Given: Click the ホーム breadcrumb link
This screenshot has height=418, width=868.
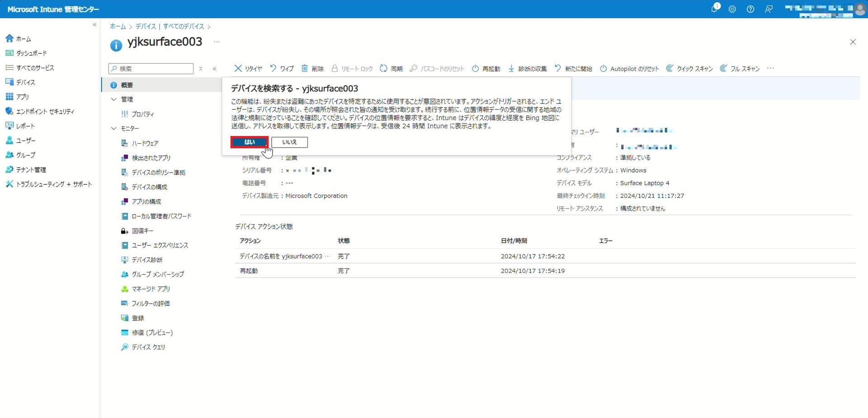Looking at the screenshot, I should click(118, 27).
